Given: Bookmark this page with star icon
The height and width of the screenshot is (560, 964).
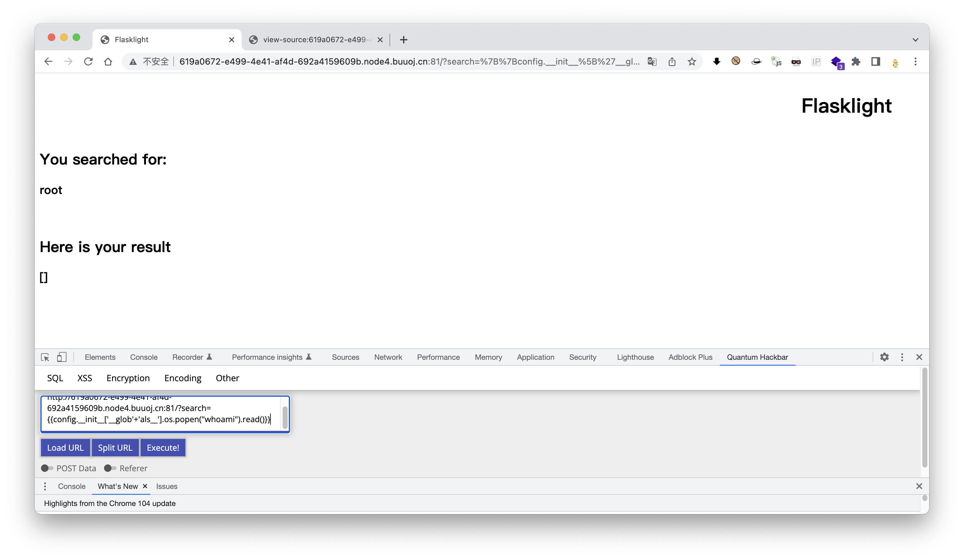Looking at the screenshot, I should [x=692, y=61].
